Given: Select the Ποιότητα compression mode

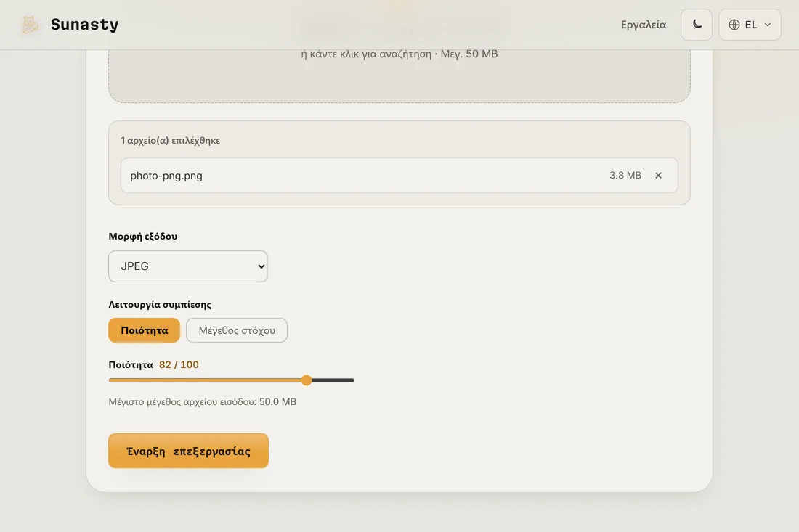Looking at the screenshot, I should pyautogui.click(x=145, y=330).
